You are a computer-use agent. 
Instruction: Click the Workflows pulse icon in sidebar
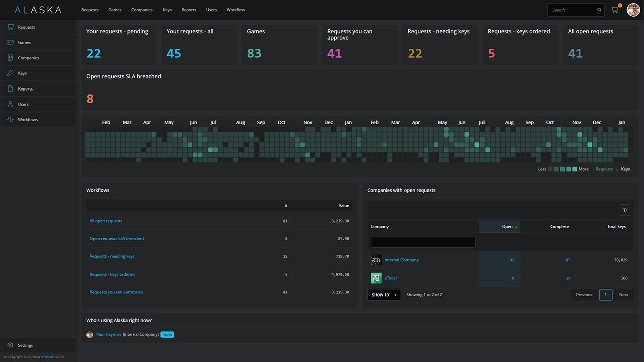click(10, 120)
